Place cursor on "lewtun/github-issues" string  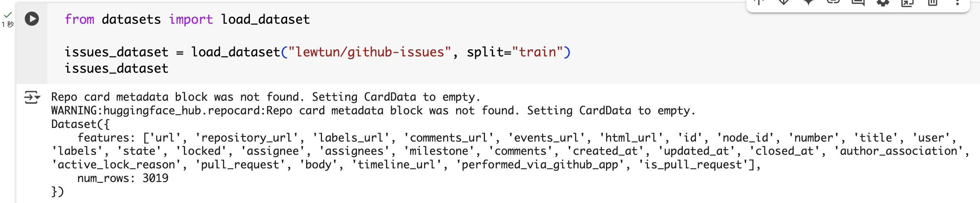click(370, 52)
